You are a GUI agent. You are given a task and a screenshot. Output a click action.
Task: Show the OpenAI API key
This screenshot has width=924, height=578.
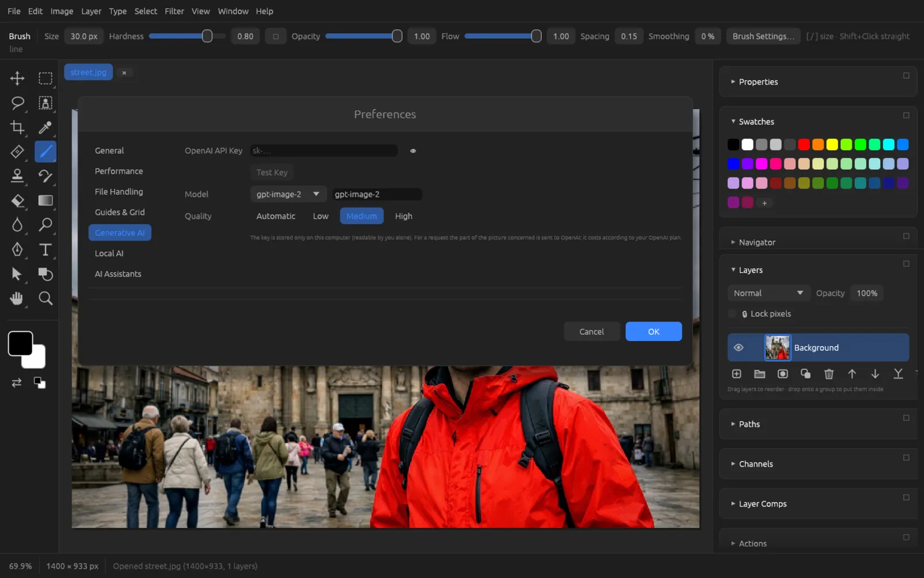pyautogui.click(x=413, y=151)
